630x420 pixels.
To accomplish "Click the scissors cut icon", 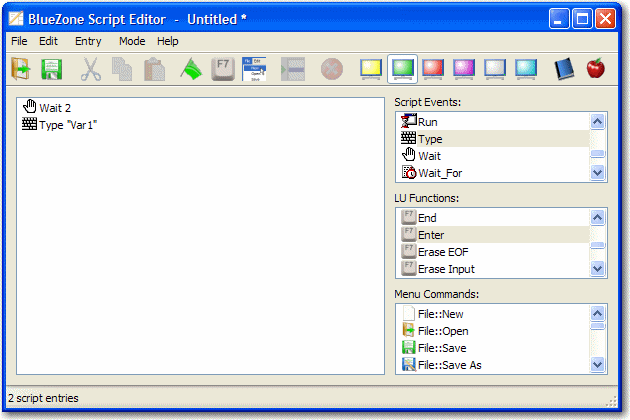I will tap(91, 69).
